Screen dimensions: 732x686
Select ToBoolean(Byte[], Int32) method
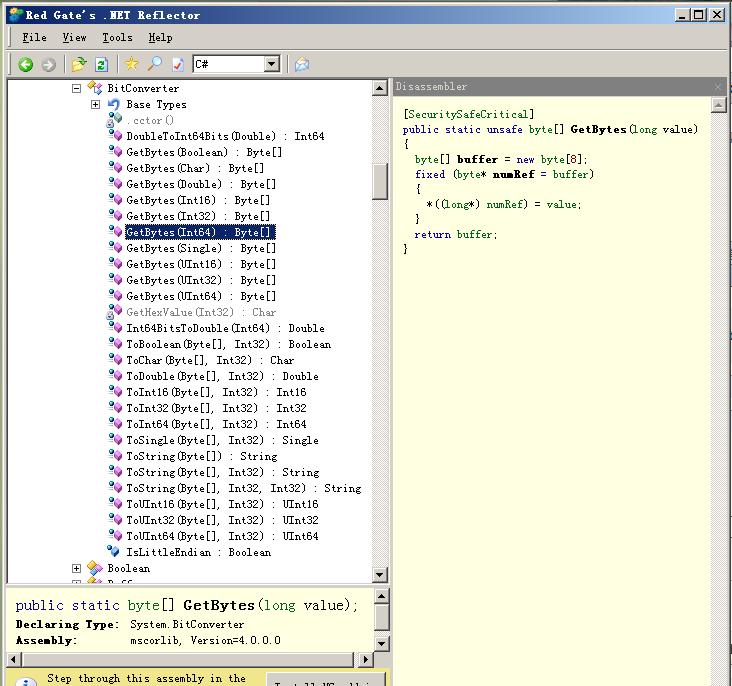point(228,344)
